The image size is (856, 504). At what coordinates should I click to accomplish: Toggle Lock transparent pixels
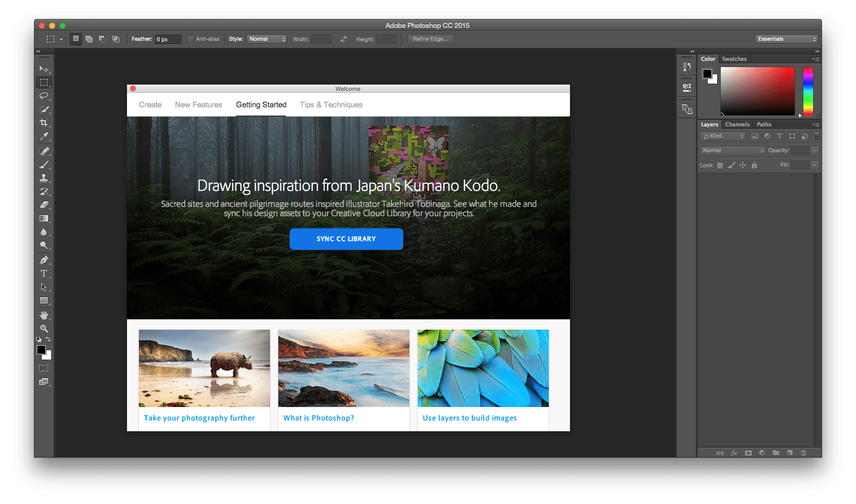pos(720,165)
